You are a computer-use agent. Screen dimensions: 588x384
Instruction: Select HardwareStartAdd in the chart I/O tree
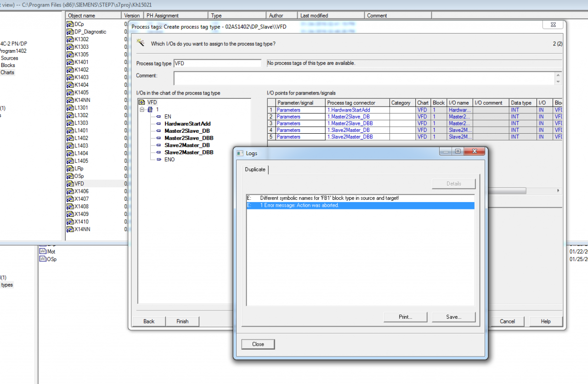click(x=187, y=124)
